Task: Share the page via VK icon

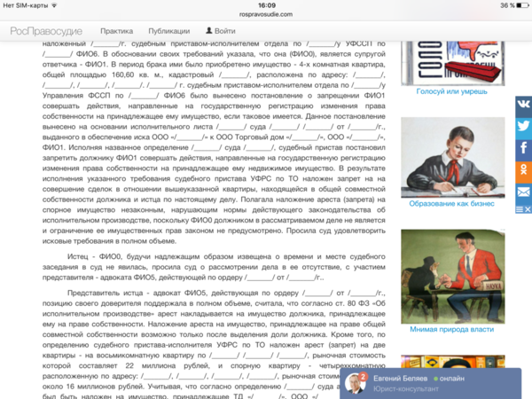Action: (523, 106)
